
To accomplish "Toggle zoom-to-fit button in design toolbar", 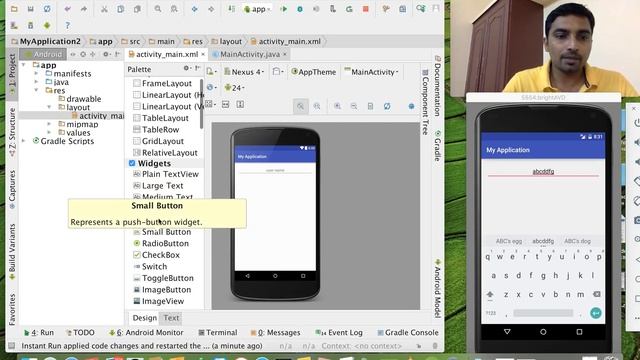I will click(x=300, y=106).
